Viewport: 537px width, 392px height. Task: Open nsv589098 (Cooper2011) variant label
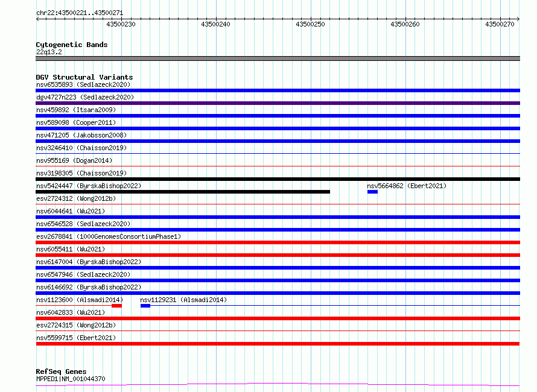point(76,122)
